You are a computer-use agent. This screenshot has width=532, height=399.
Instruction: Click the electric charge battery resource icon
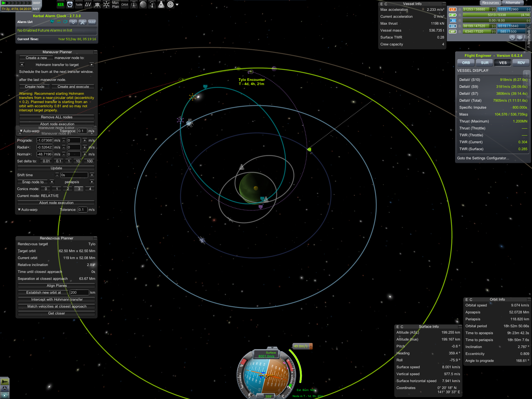452,15
